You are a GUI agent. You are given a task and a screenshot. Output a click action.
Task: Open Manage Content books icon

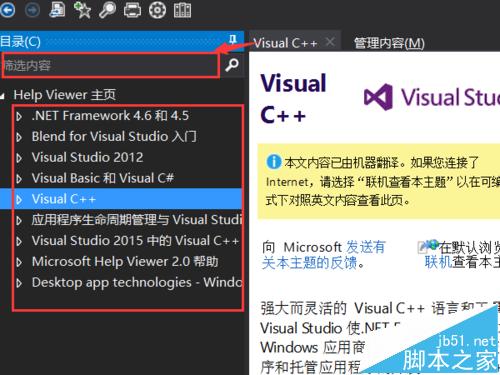(182, 10)
